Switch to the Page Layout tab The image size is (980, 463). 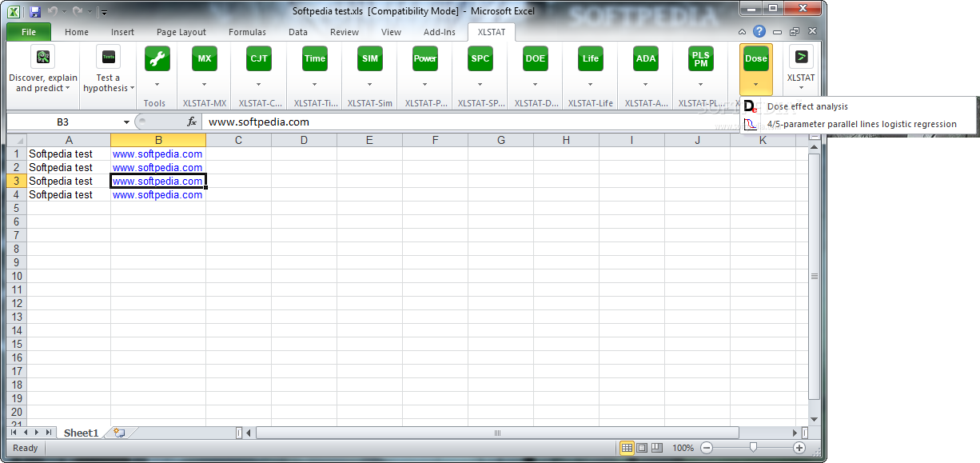coord(181,32)
